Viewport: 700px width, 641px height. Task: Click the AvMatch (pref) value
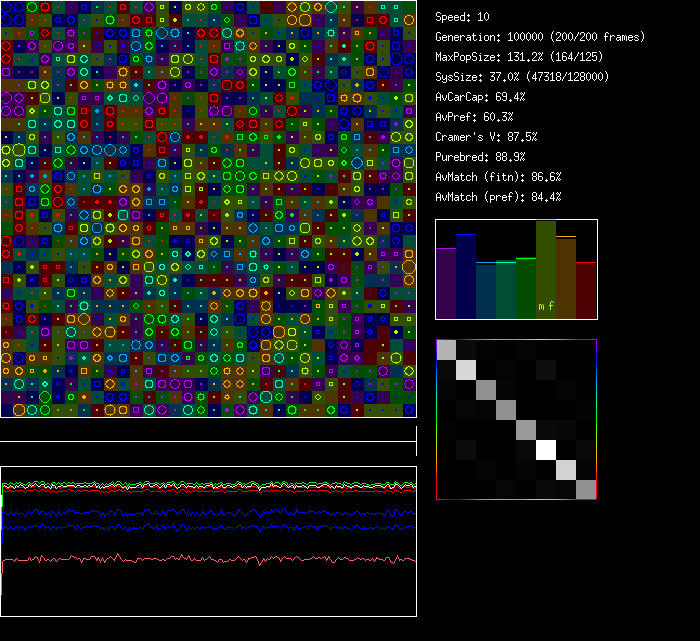(x=498, y=197)
